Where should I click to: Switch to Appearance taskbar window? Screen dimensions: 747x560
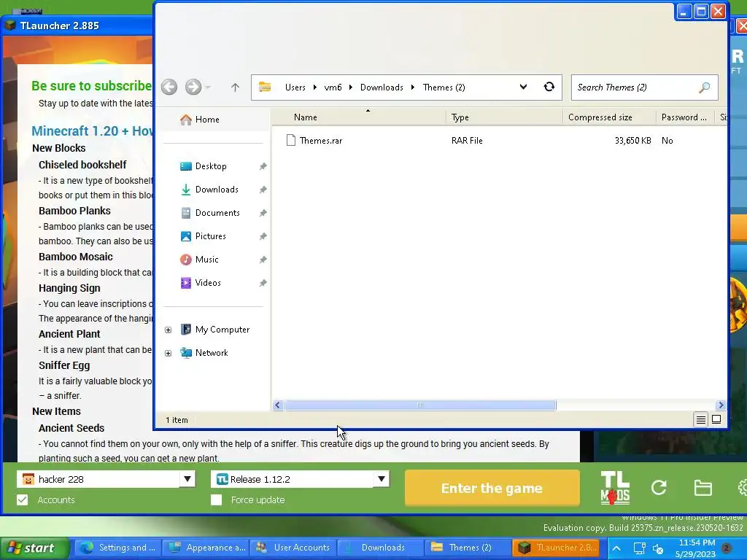pyautogui.click(x=206, y=548)
